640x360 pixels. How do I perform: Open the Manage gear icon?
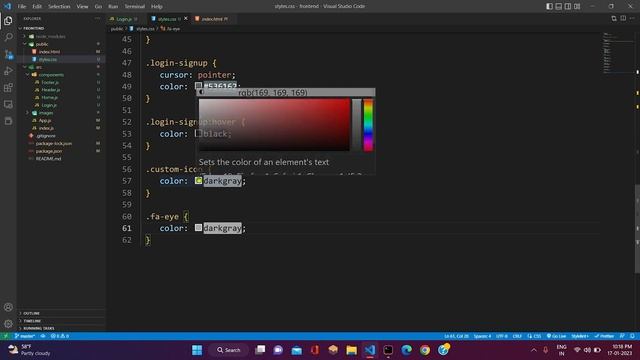point(8,324)
